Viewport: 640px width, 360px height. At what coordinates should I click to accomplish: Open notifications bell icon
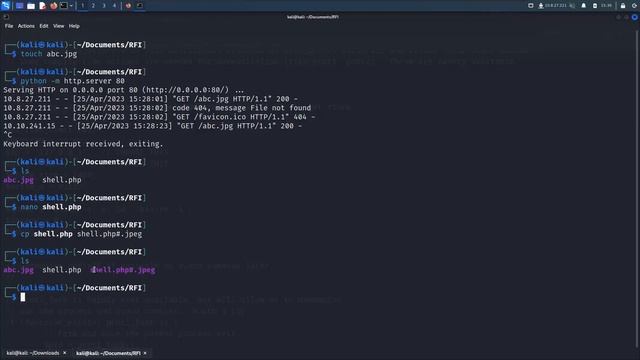[584, 6]
